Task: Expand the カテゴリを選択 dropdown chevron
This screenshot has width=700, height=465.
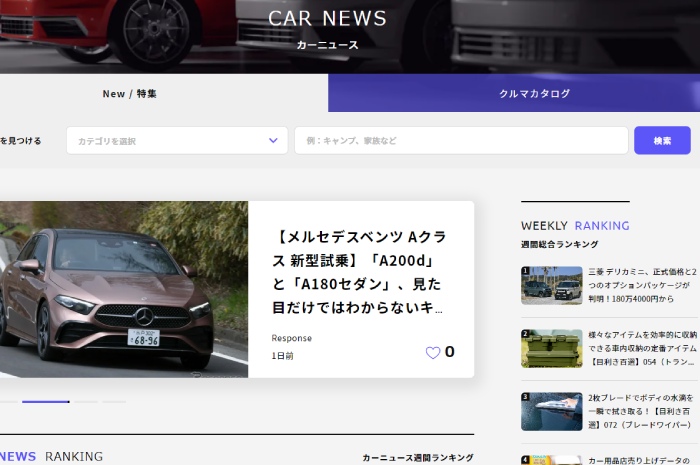Action: tap(273, 141)
